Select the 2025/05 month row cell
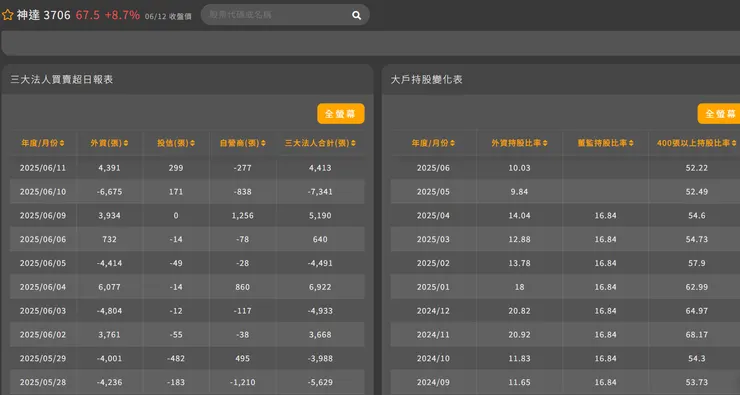 tap(433, 192)
